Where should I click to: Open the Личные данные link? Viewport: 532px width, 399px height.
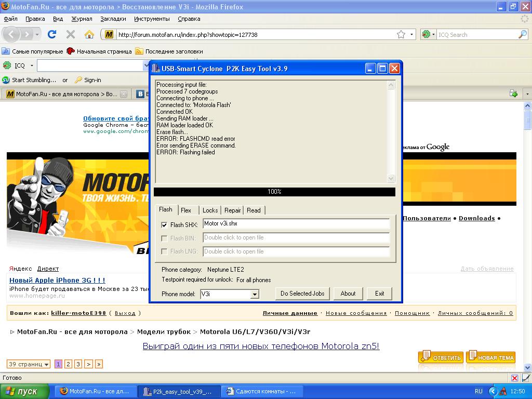(x=290, y=313)
